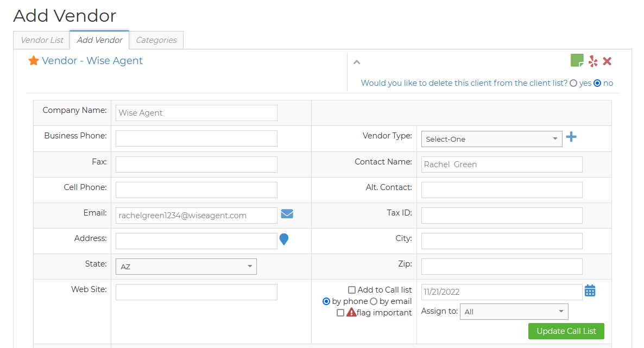
Task: Open the call list calendar picker
Action: (590, 290)
